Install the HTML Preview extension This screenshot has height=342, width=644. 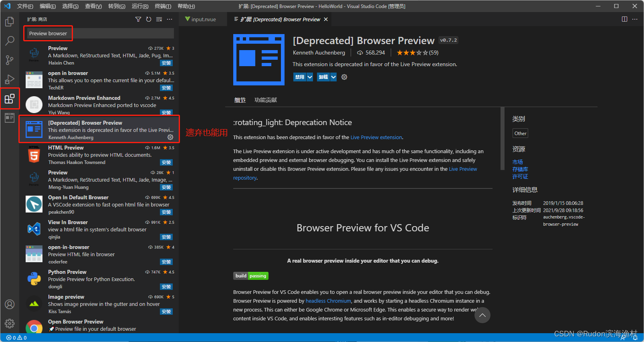166,162
